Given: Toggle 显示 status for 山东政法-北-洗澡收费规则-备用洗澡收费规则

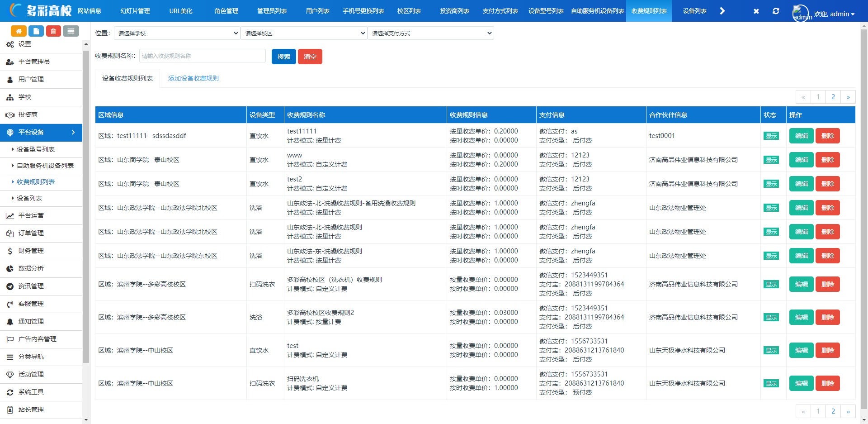Looking at the screenshot, I should pyautogui.click(x=771, y=208).
